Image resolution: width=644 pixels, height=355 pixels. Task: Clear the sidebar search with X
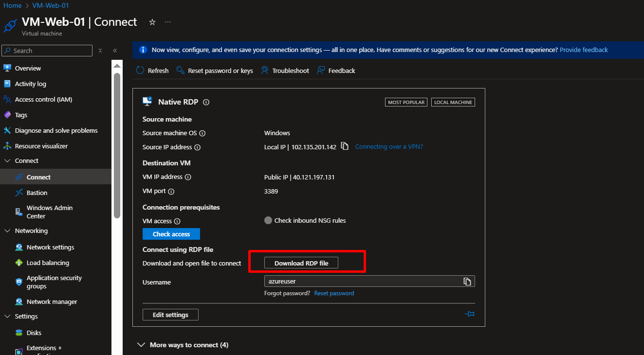(100, 51)
